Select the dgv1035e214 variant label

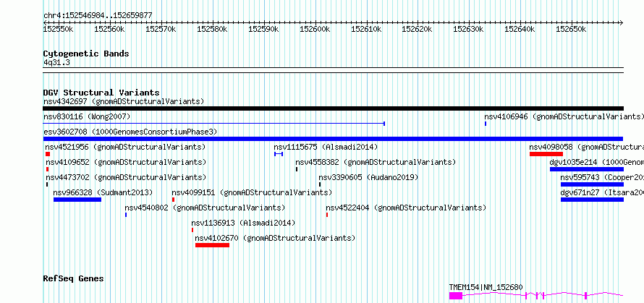click(597, 162)
